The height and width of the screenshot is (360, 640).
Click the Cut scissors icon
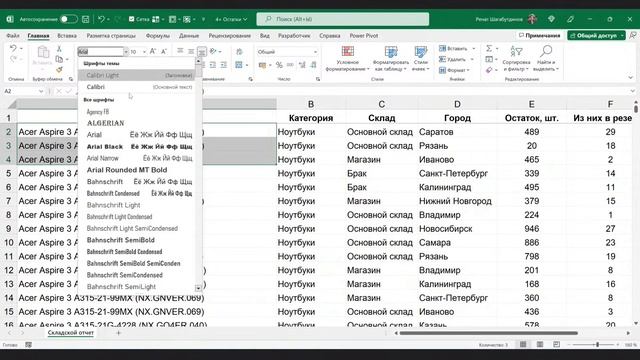coord(59,49)
